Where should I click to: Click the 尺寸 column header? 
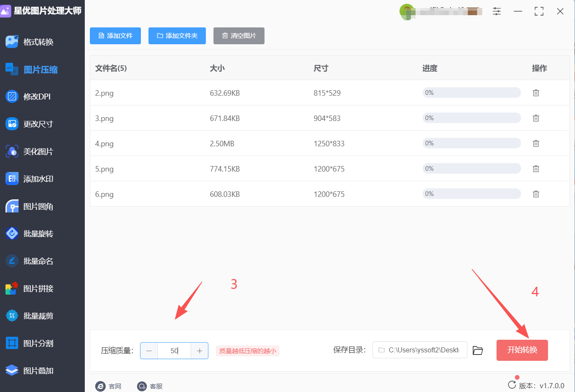321,68
